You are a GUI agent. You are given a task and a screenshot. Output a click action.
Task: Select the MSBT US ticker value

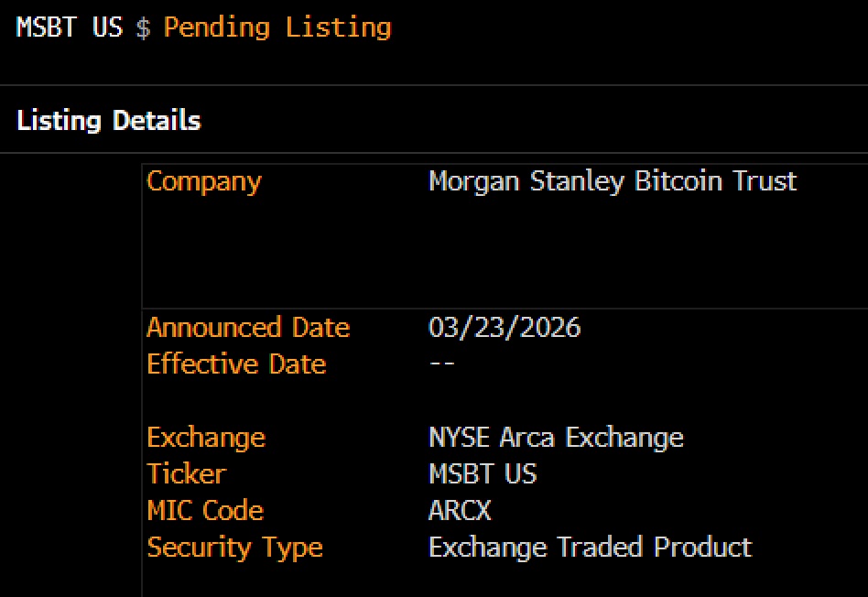tap(483, 474)
